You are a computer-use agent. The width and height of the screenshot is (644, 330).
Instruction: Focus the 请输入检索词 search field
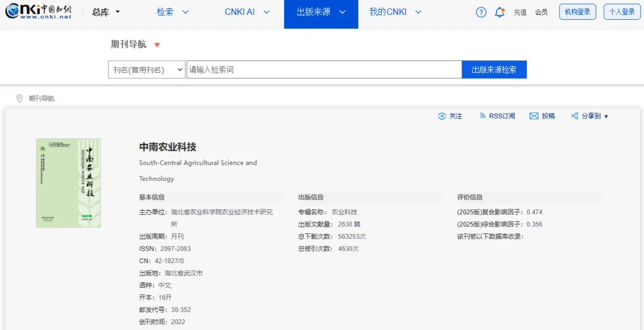(x=324, y=70)
